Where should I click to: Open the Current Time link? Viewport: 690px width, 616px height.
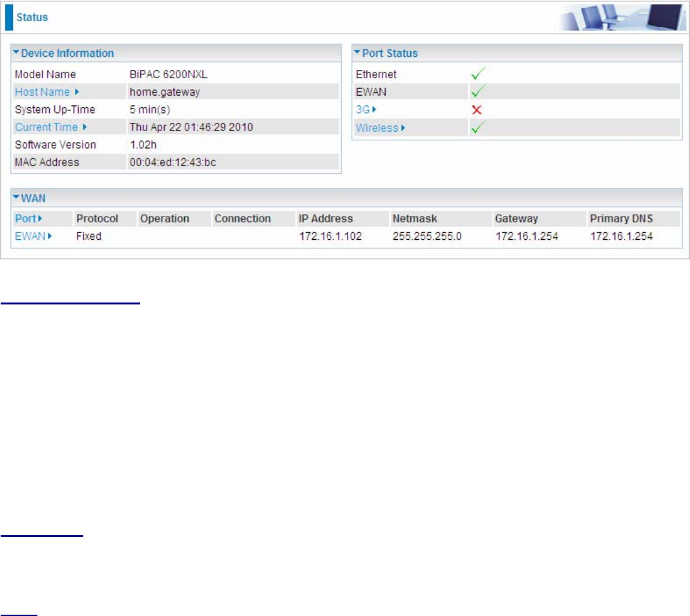click(x=51, y=127)
